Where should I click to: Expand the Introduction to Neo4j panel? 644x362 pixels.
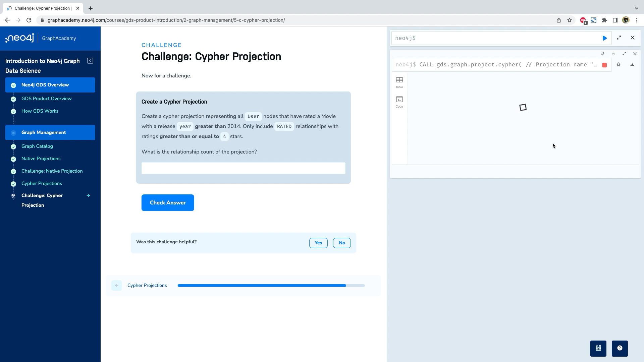click(90, 61)
